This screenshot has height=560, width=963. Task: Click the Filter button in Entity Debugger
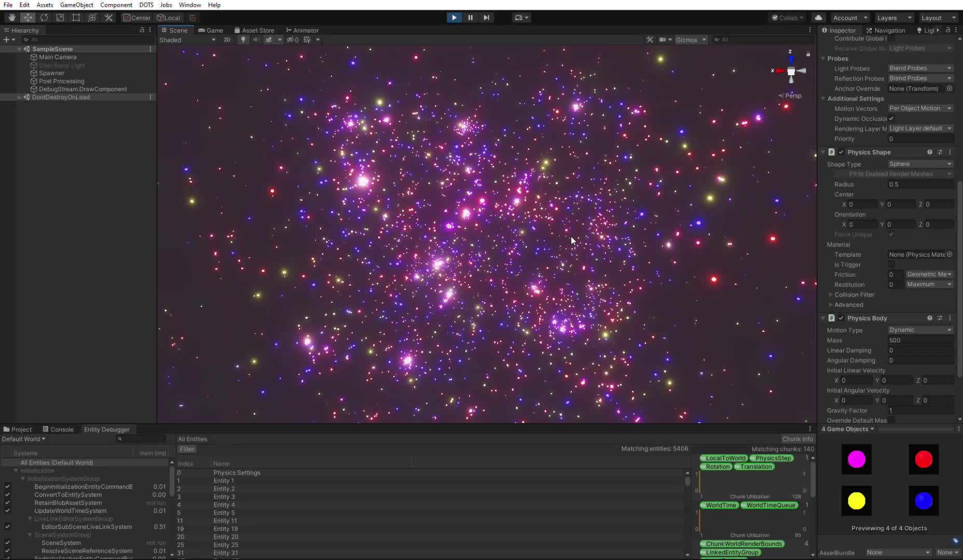click(x=187, y=450)
